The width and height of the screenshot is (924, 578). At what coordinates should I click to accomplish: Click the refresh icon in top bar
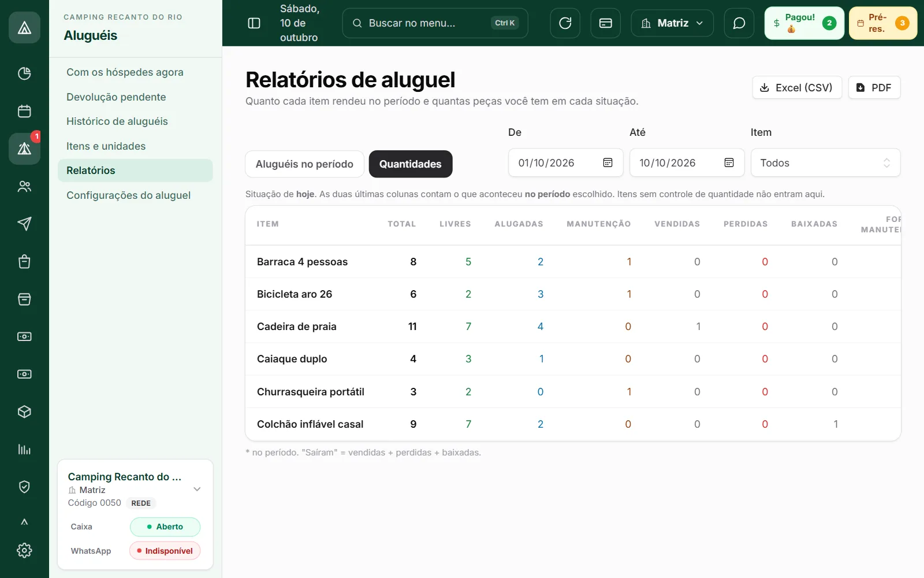tap(565, 23)
